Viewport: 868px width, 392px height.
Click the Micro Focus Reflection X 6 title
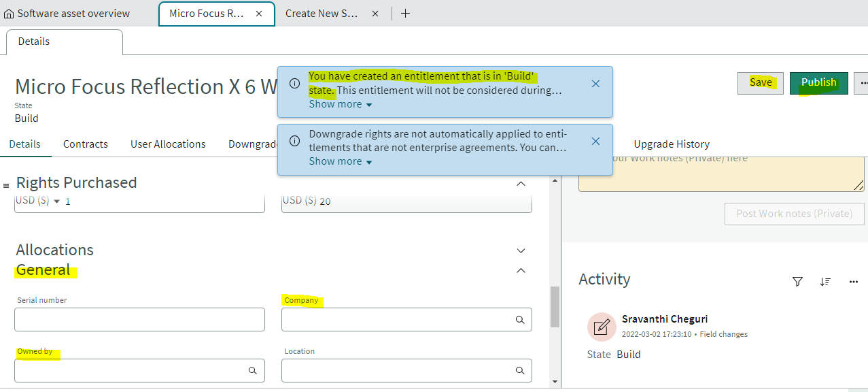tap(147, 87)
